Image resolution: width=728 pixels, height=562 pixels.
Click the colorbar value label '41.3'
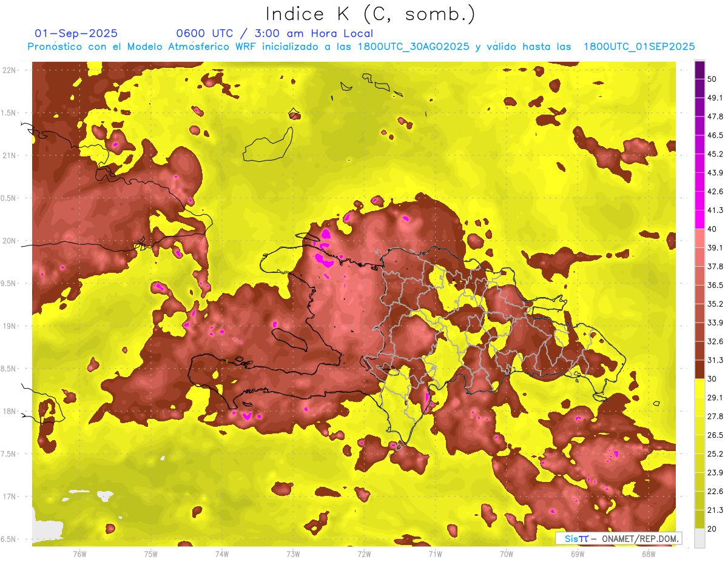(x=715, y=210)
